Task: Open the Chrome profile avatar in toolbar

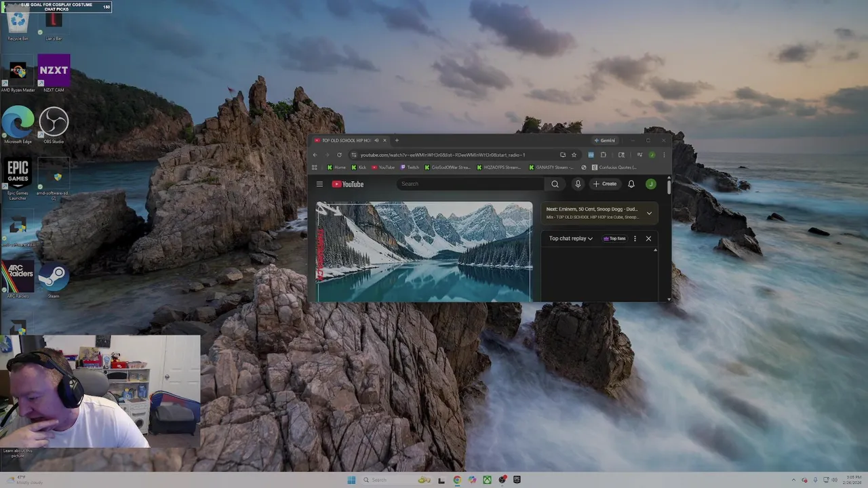Action: click(x=652, y=155)
